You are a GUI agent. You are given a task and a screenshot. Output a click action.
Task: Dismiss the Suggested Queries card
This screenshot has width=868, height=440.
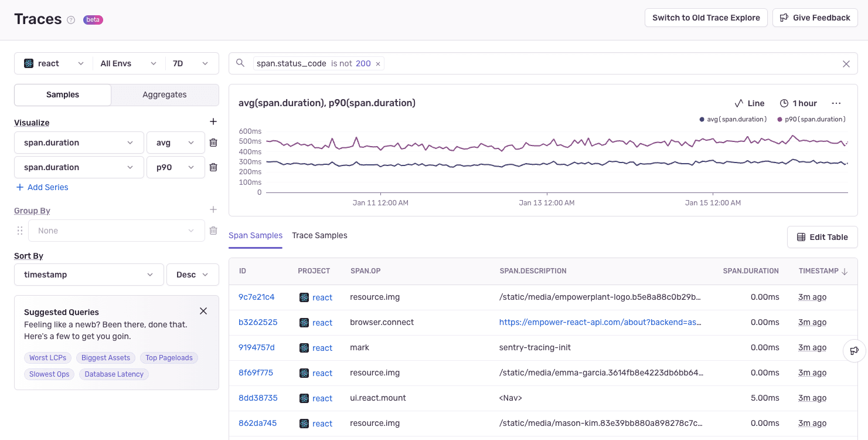pyautogui.click(x=203, y=311)
